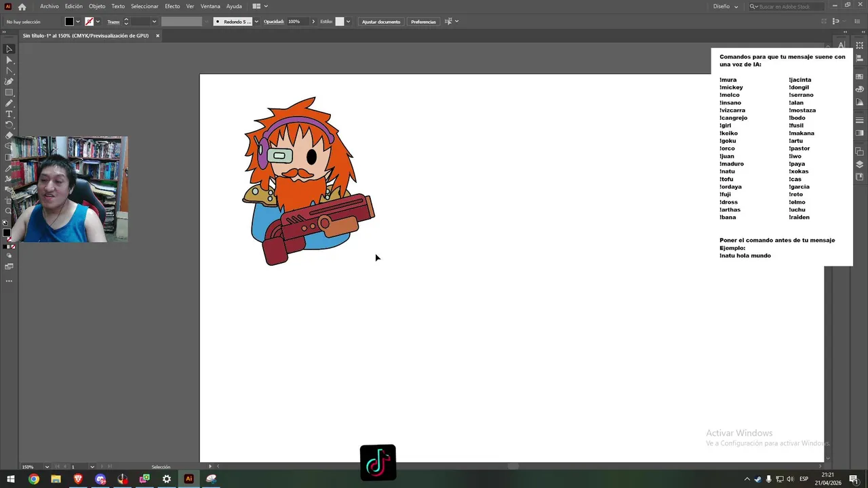
Task: Open the Windows Start button
Action: point(11,479)
